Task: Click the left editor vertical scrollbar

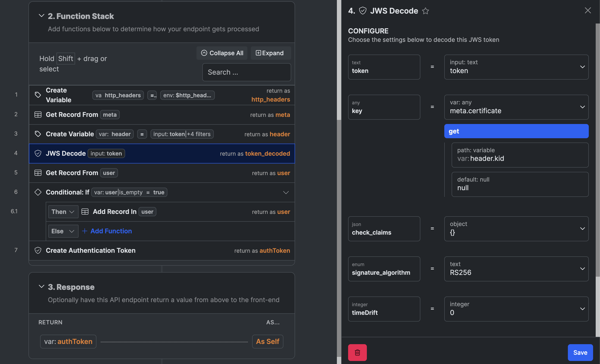Action: (339, 239)
